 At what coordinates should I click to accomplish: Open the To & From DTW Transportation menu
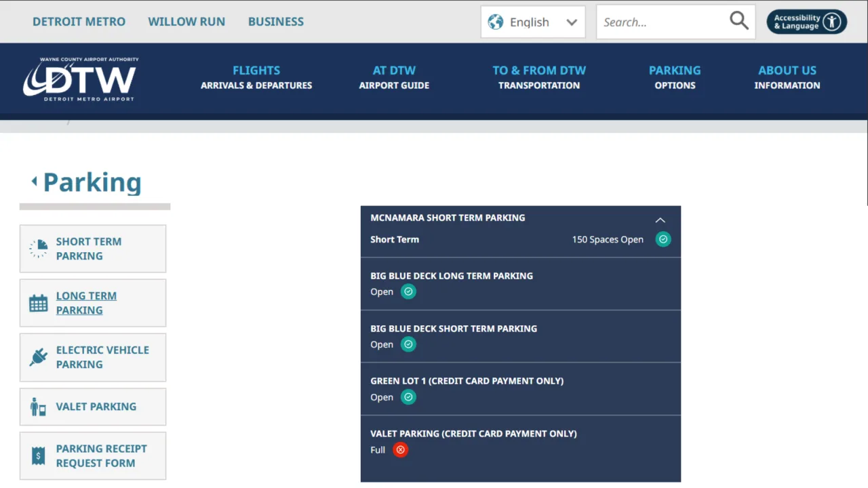[539, 77]
